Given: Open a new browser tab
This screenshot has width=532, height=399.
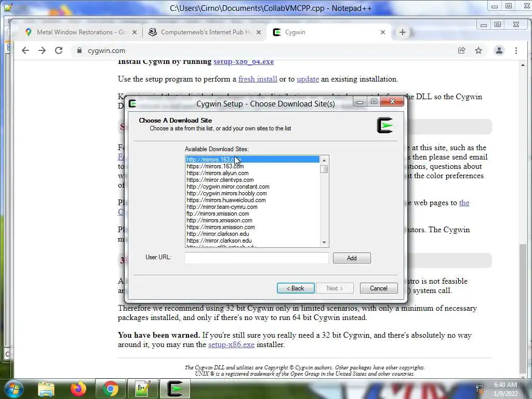Looking at the screenshot, I should [x=403, y=32].
